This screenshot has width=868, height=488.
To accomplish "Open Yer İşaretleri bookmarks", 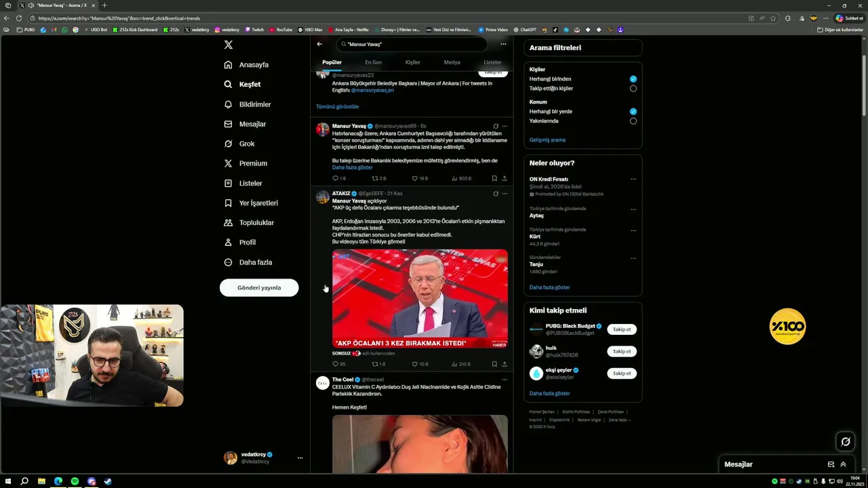I will click(x=251, y=203).
